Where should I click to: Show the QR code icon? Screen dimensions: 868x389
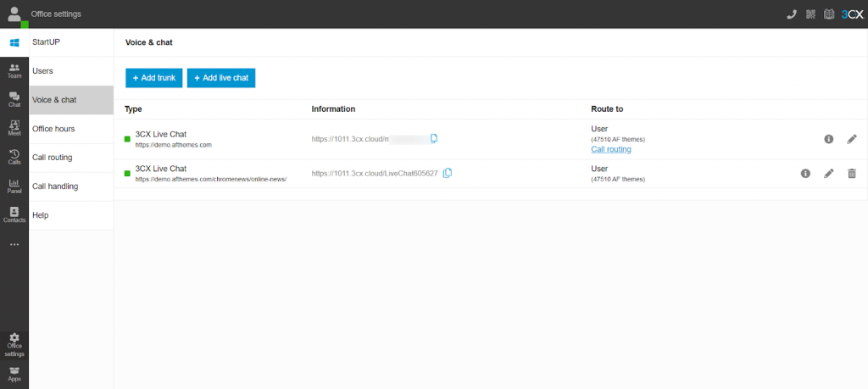coord(811,14)
